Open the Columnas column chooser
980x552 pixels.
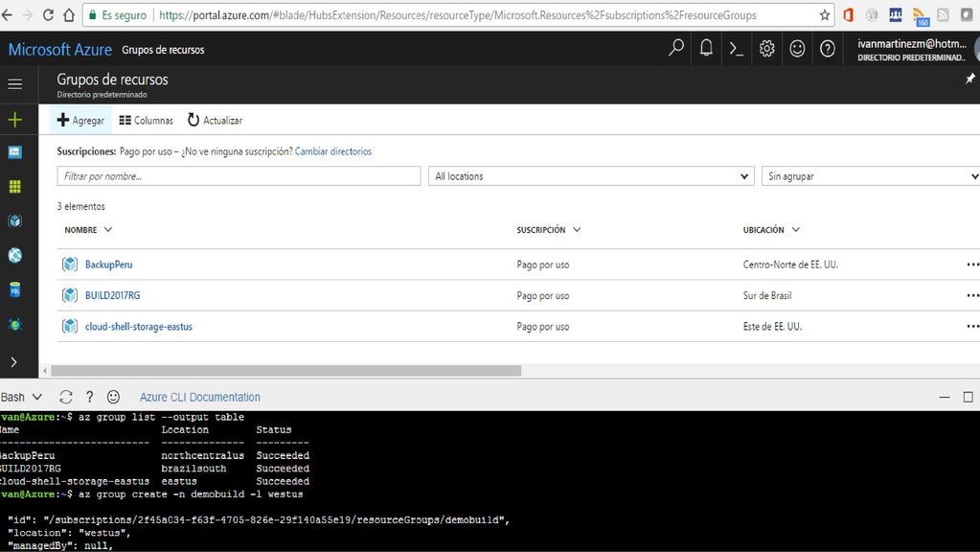point(147,120)
